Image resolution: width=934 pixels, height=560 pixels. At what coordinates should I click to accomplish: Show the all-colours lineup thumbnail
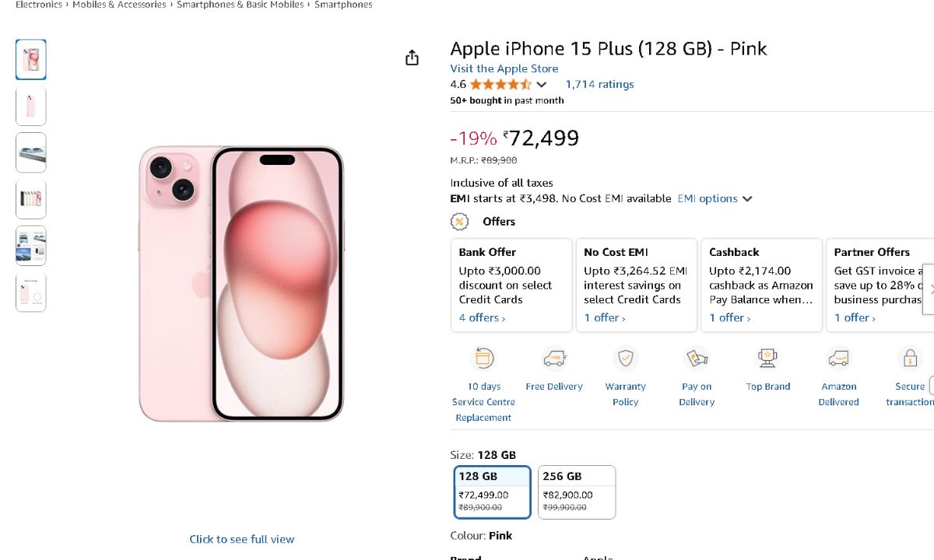click(x=31, y=199)
